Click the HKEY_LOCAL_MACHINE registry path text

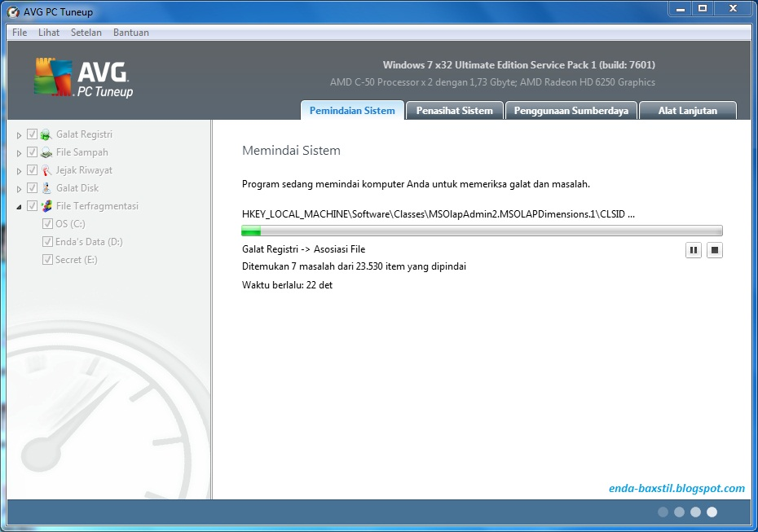point(438,214)
